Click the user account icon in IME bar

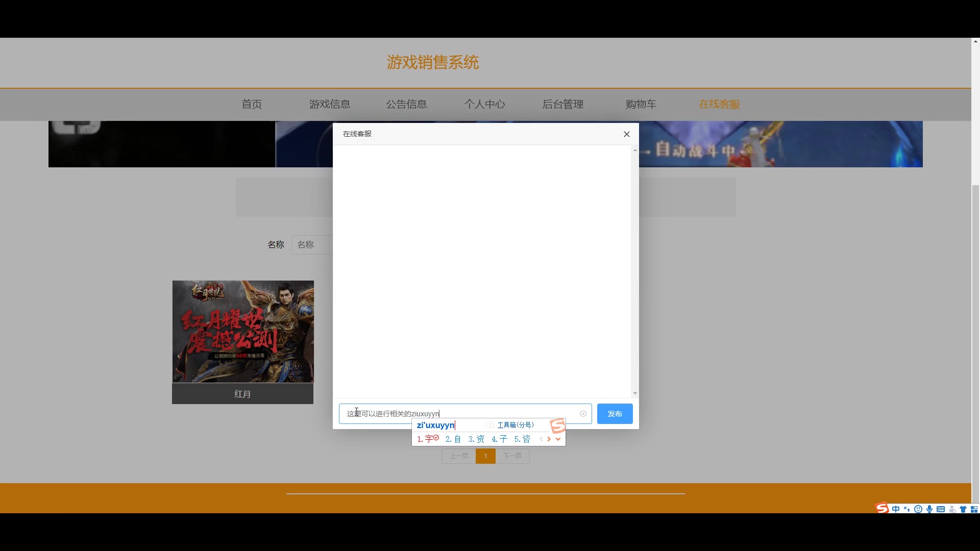[x=952, y=509]
